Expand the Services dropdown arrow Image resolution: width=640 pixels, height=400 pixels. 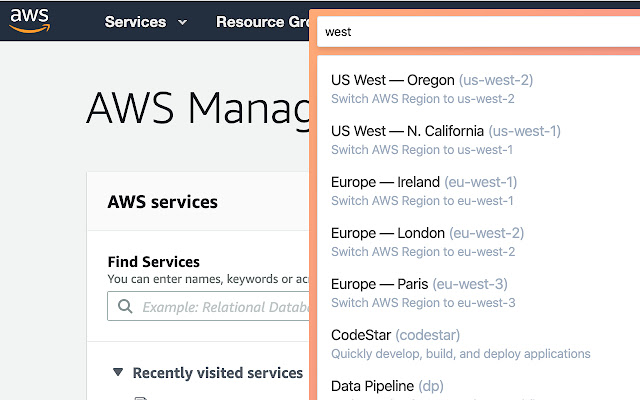pos(182,22)
